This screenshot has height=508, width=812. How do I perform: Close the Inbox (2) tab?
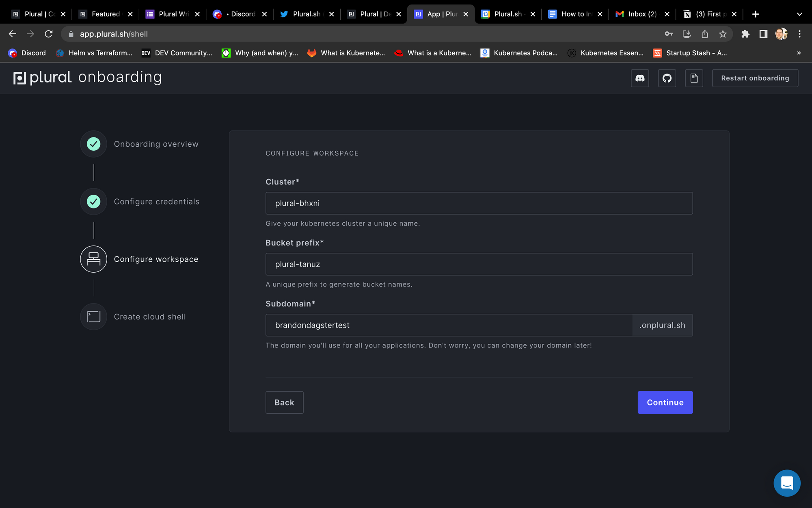pyautogui.click(x=667, y=14)
